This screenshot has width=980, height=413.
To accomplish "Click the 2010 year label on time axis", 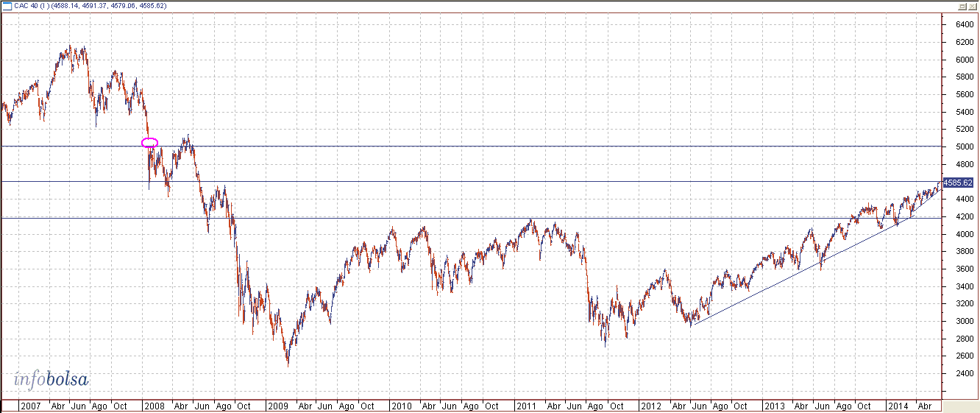I will 401,406.
